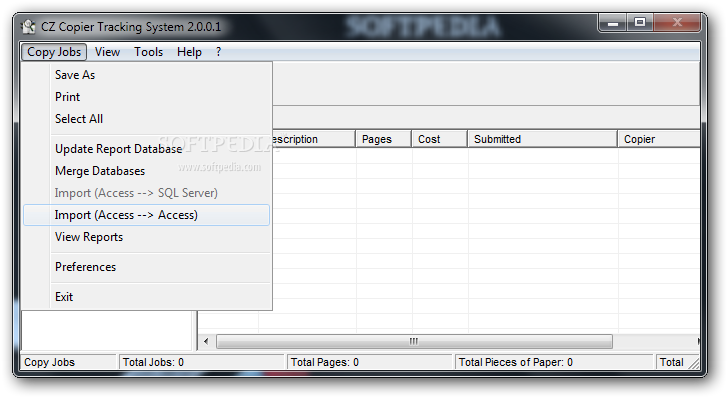Open the Tools menu
This screenshot has height=398, width=728.
149,52
